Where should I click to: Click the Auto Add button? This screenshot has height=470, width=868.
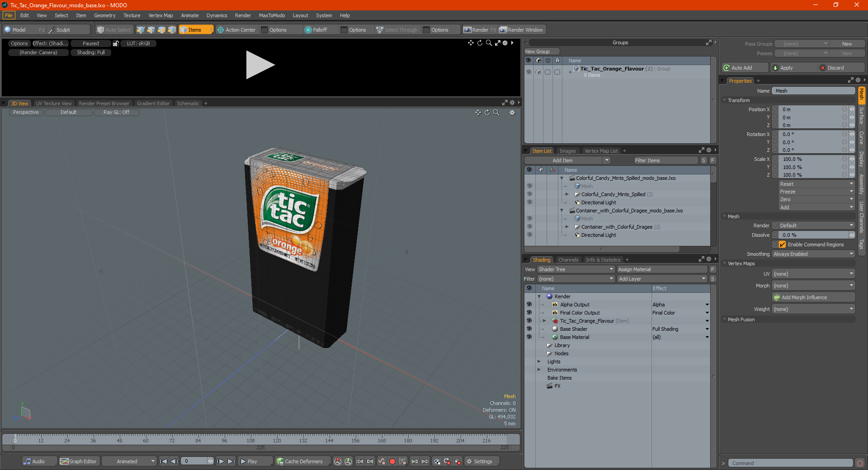coord(745,68)
